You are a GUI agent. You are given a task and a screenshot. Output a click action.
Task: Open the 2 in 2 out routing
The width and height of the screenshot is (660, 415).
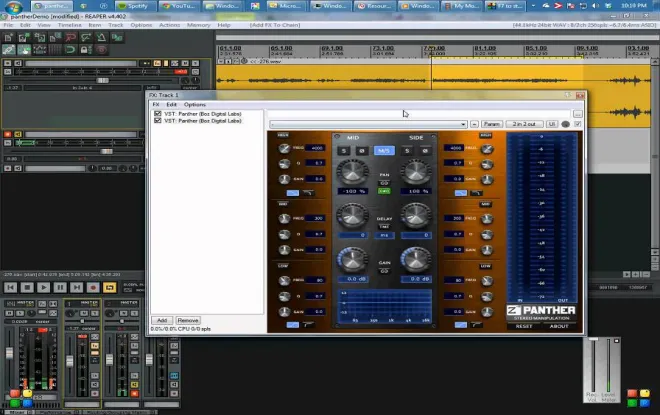click(x=524, y=124)
